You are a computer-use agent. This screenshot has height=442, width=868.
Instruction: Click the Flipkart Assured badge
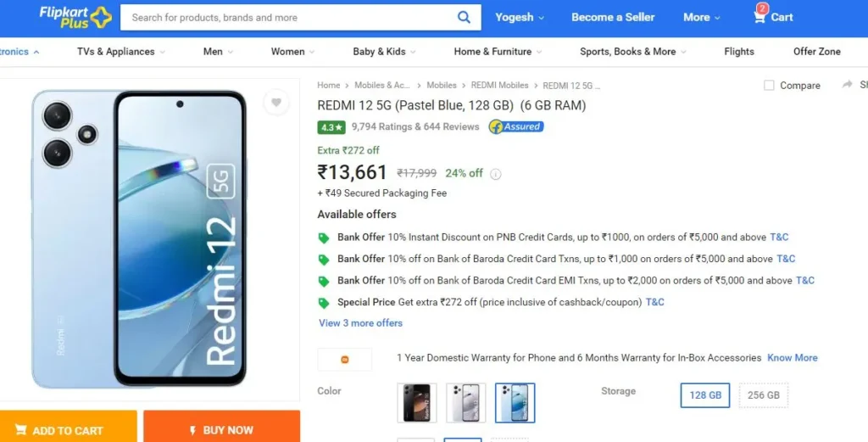(516, 127)
